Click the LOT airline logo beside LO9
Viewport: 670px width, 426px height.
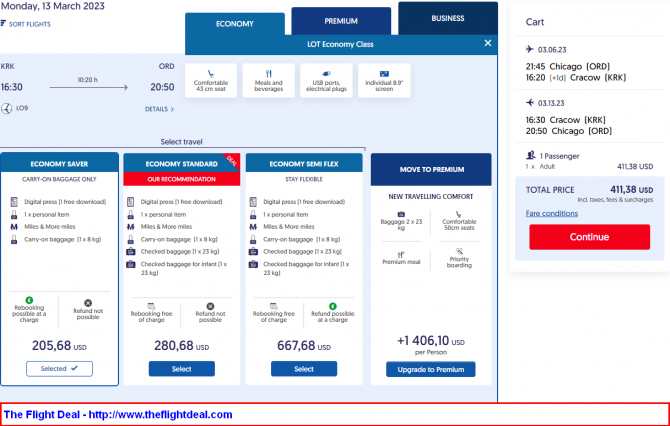pyautogui.click(x=6, y=109)
